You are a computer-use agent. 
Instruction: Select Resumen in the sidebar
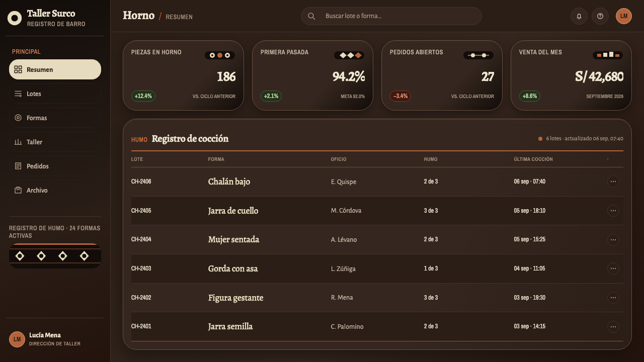pyautogui.click(x=55, y=69)
